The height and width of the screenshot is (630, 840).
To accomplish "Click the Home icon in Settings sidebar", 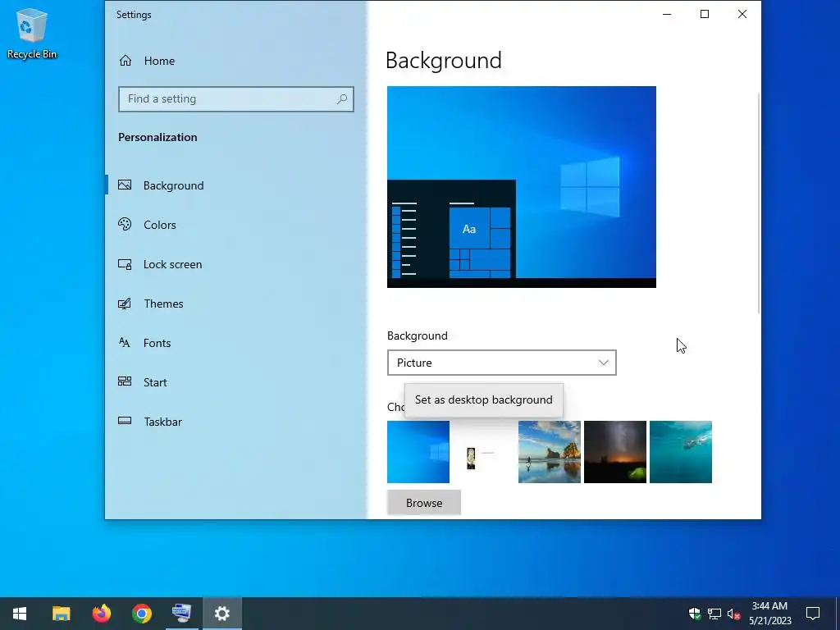I will click(x=126, y=61).
